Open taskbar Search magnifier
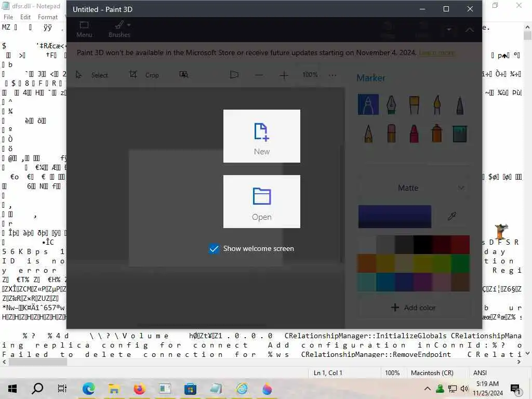 point(37,389)
